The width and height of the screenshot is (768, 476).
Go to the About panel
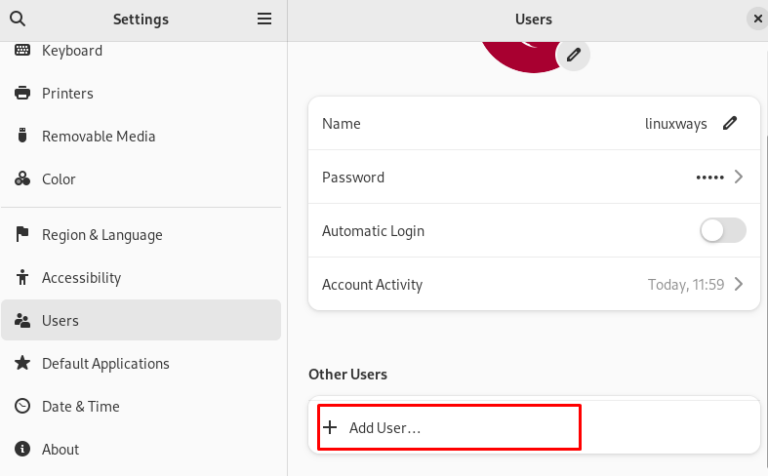coord(60,450)
